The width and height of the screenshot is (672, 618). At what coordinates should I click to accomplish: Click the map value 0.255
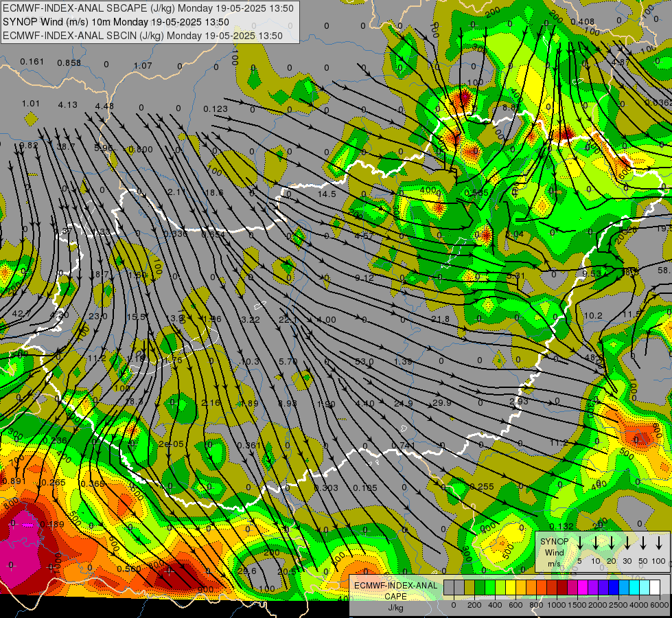[482, 486]
